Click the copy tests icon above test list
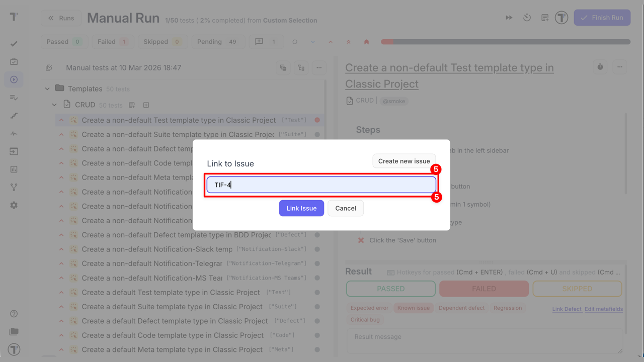 click(x=283, y=67)
